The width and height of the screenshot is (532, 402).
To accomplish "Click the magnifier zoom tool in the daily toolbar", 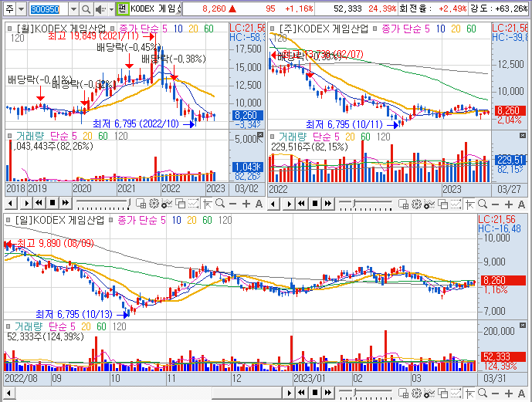I will click(483, 394).
